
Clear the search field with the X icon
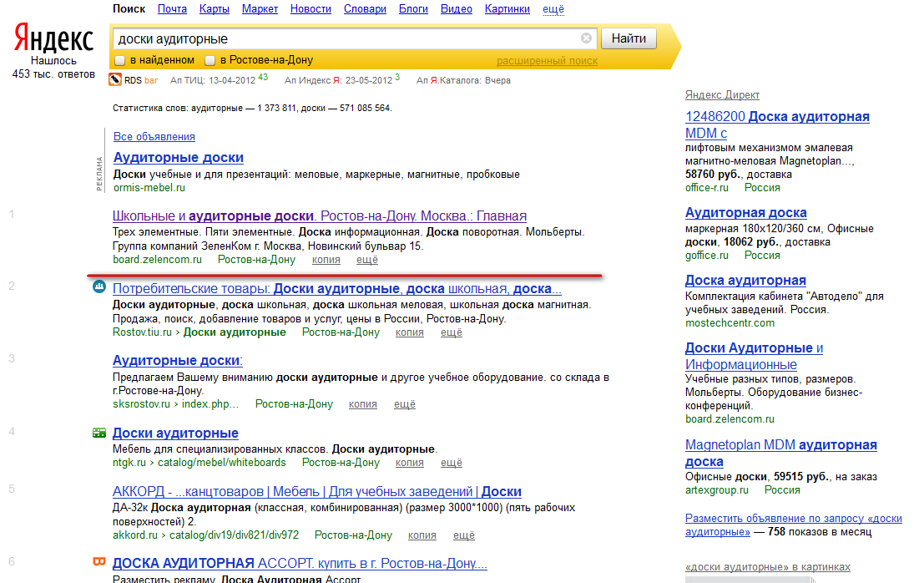coord(586,38)
